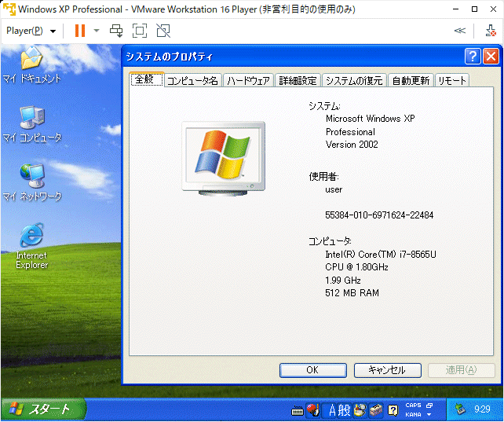Click the 'Intel(R) Core(TM) i7-8565U' text

(x=381, y=255)
